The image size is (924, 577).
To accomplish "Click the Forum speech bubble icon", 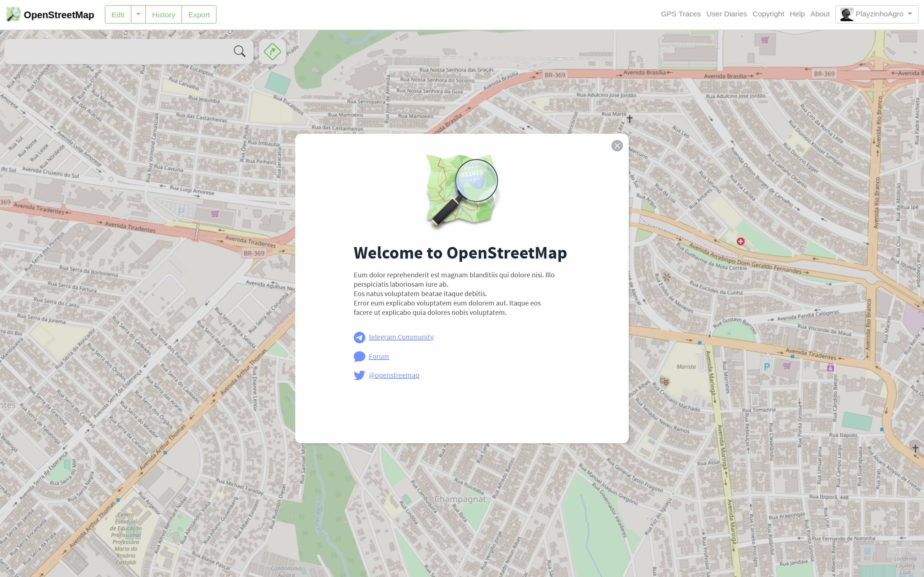I will pos(359,356).
